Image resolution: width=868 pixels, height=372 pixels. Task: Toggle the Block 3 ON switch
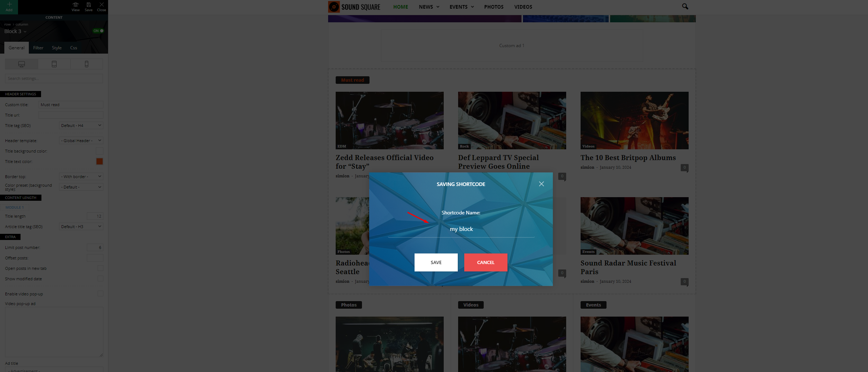point(98,31)
